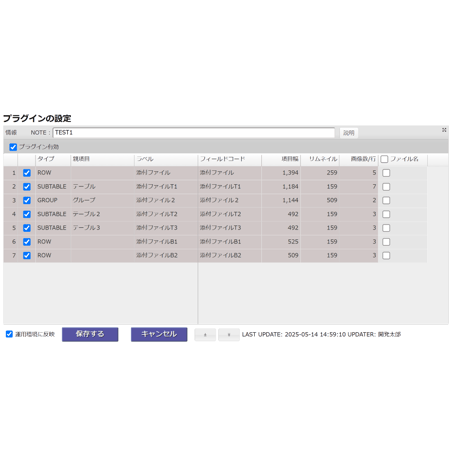Click the タイプ column header

53,159
